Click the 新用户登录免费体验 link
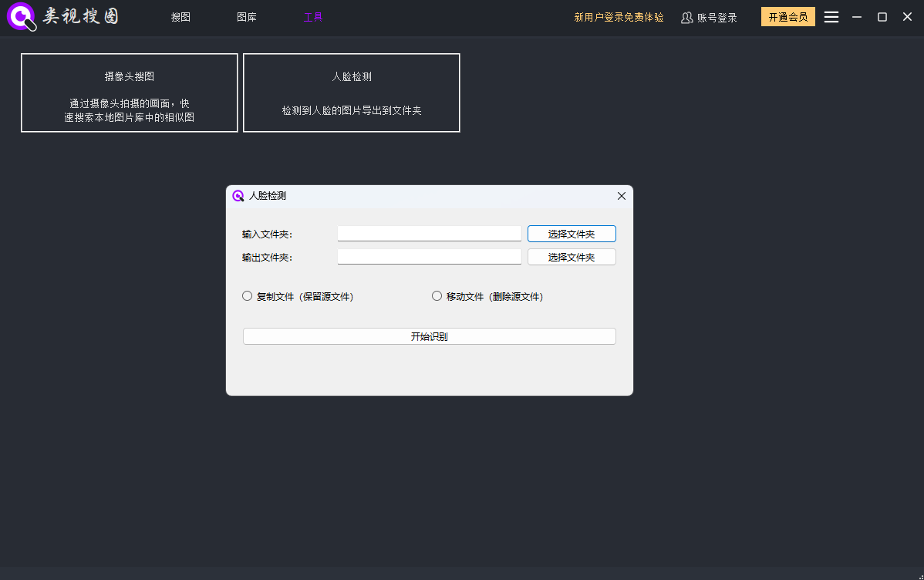This screenshot has height=580, width=924. click(619, 17)
